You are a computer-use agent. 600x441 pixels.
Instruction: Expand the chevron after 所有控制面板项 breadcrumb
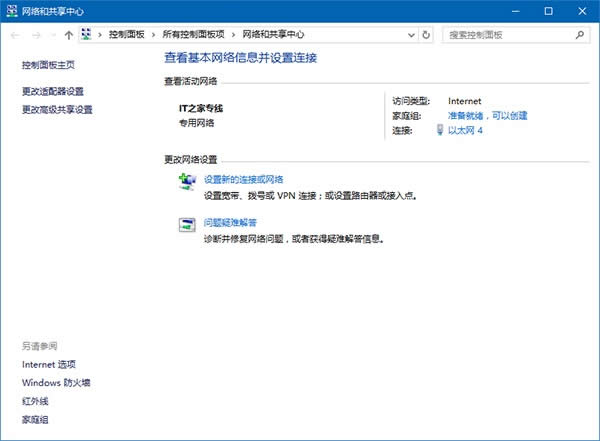tap(234, 34)
